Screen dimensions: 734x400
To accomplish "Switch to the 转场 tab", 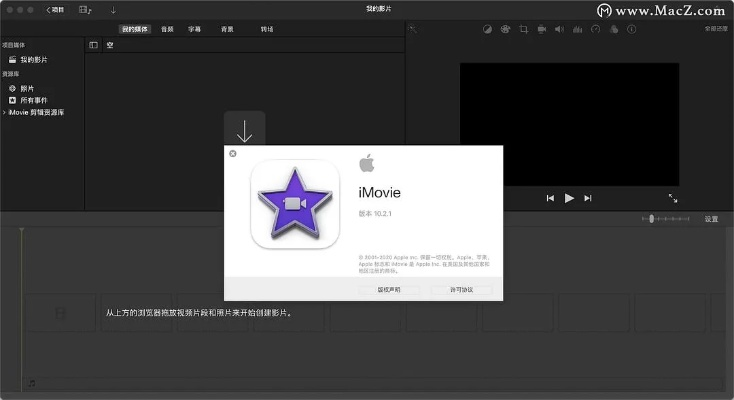I will pos(266,29).
